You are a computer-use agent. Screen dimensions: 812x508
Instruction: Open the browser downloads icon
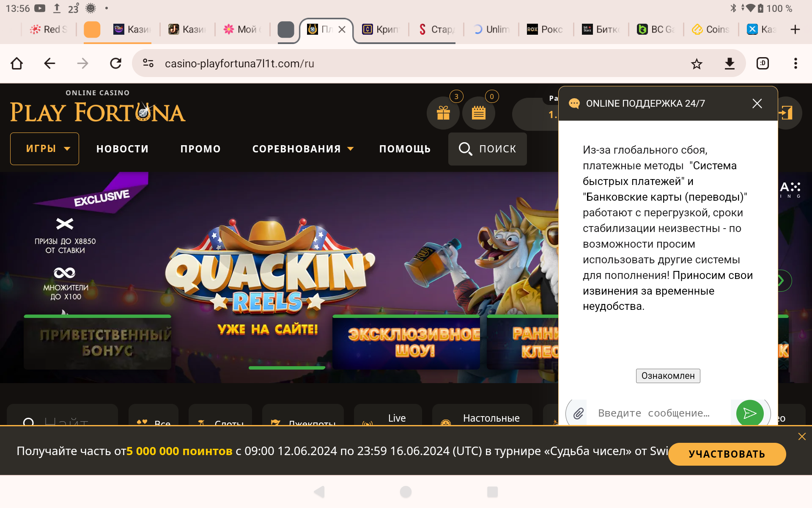coord(729,64)
